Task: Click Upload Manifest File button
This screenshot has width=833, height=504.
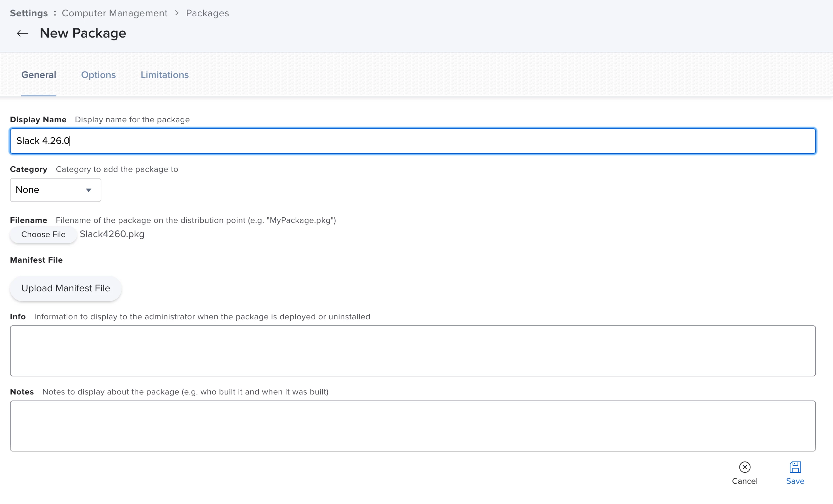Action: pyautogui.click(x=66, y=289)
